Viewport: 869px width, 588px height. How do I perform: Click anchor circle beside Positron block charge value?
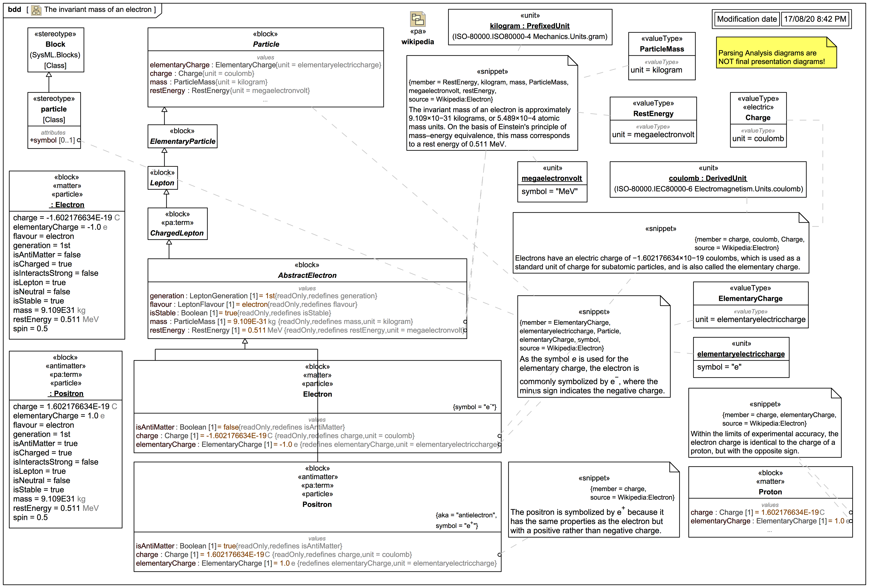point(499,555)
